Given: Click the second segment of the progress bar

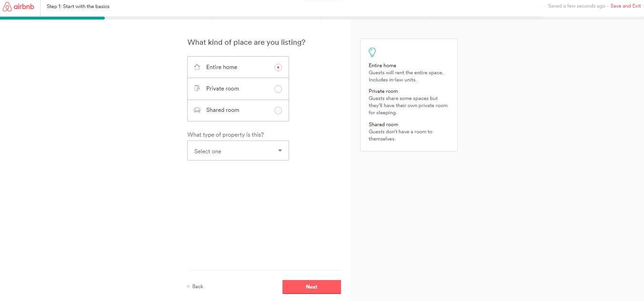Looking at the screenshot, I should (x=159, y=18).
